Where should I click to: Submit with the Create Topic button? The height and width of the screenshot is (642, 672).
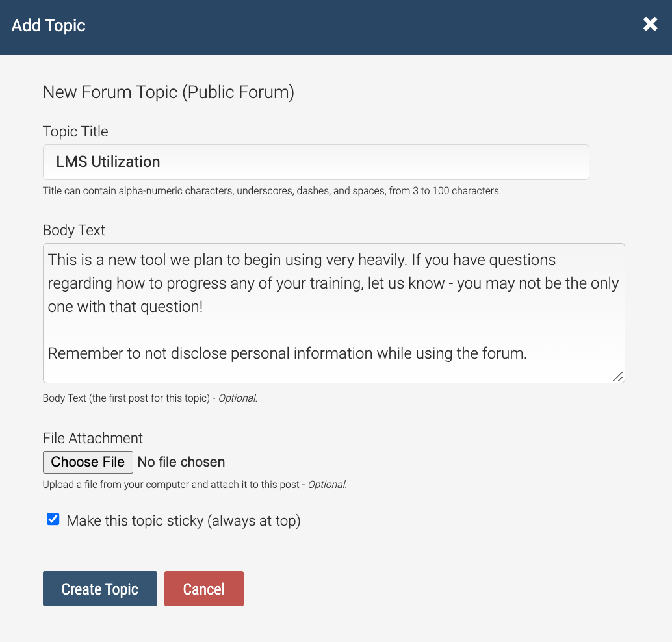tap(100, 589)
